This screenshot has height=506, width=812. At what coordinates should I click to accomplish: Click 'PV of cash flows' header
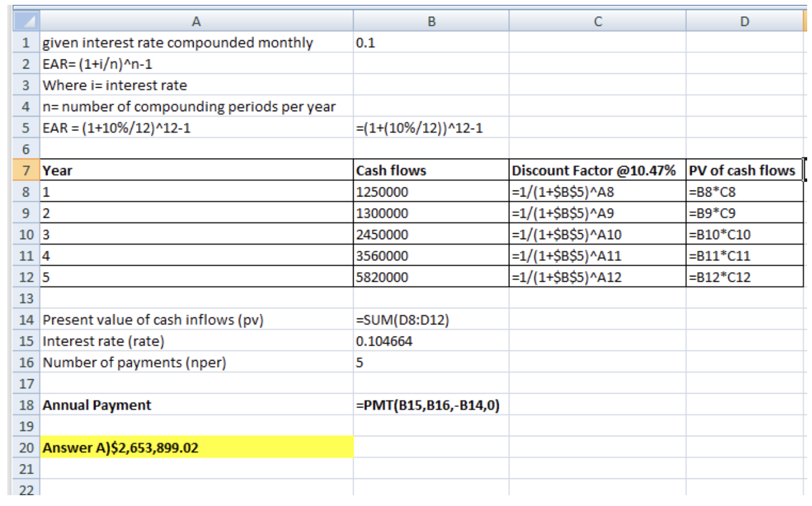pos(745,170)
